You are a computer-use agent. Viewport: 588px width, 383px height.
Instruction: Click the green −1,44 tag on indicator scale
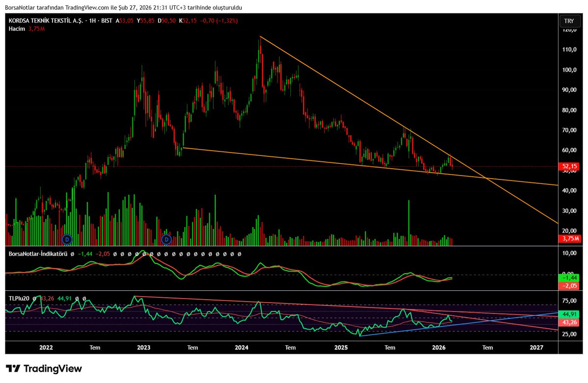pyautogui.click(x=568, y=278)
